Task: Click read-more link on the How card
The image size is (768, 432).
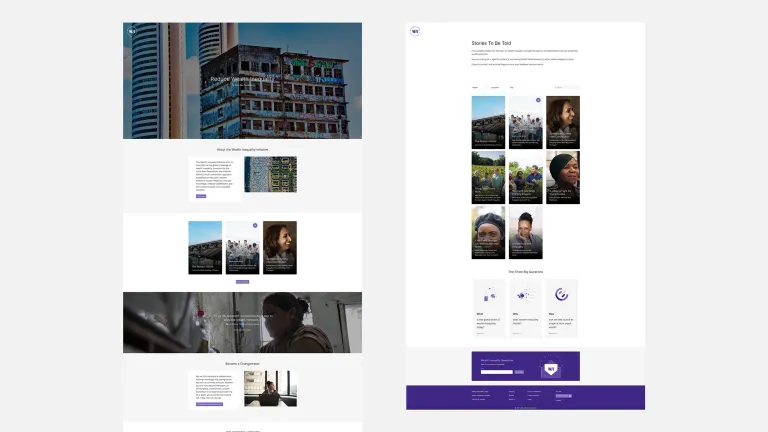Action: (552, 333)
